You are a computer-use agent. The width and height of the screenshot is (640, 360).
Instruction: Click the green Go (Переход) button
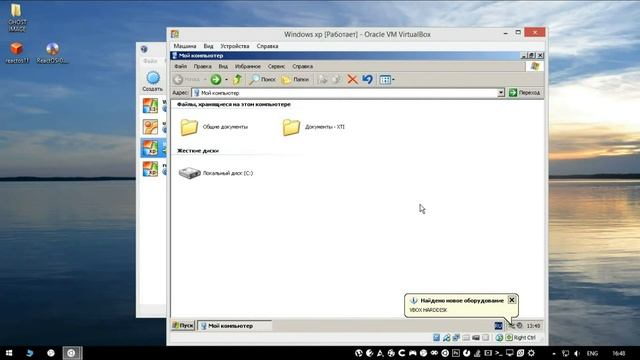click(x=524, y=93)
